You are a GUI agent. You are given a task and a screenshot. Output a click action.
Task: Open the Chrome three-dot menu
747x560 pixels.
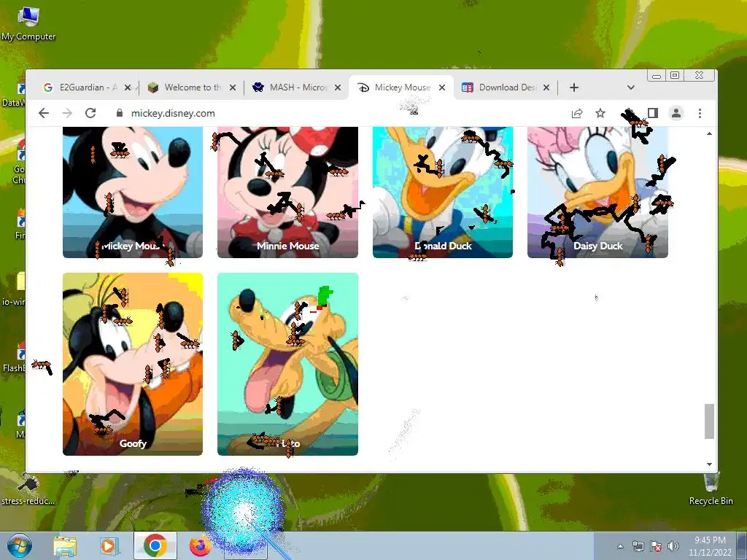click(x=700, y=113)
